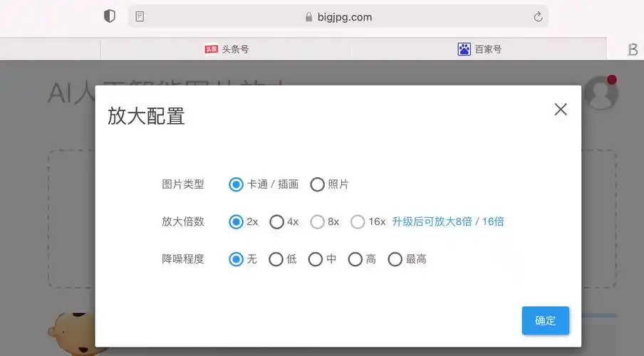644x356 pixels.
Task: Click the lock icon beside bigjpg.com
Action: tap(309, 17)
